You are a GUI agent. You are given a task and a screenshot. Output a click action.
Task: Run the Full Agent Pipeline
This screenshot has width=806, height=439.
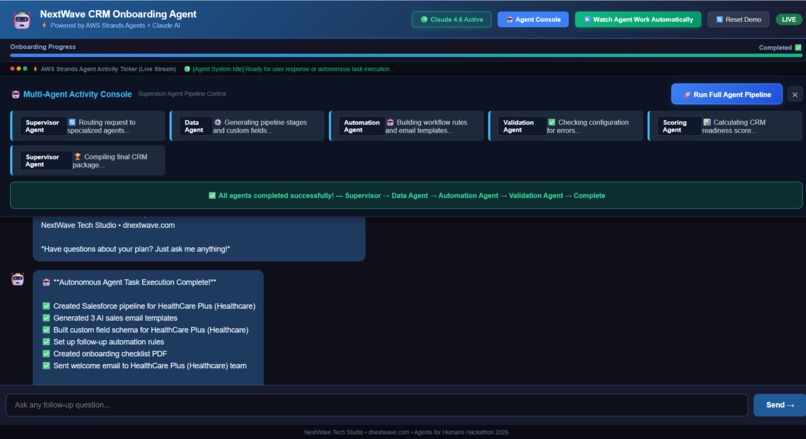(727, 95)
